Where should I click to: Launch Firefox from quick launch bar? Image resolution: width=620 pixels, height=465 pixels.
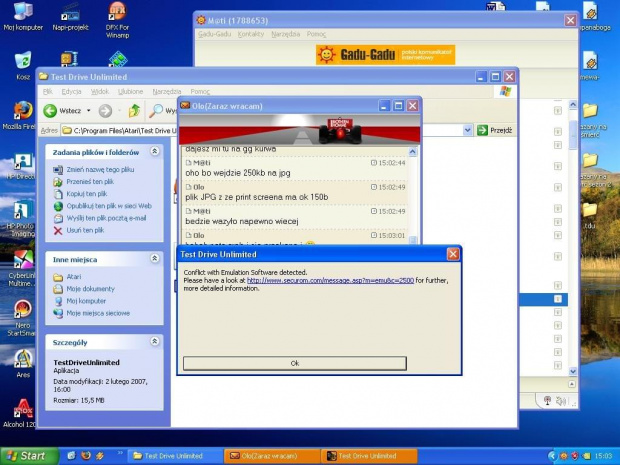(86, 456)
